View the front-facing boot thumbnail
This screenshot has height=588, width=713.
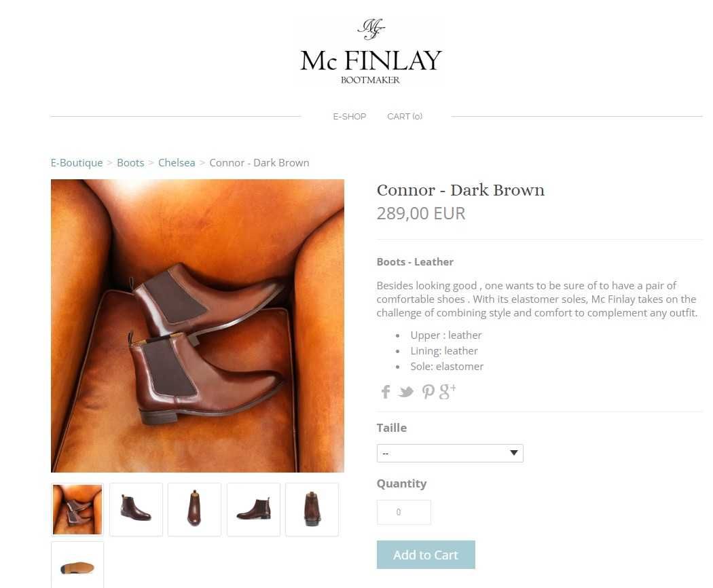(194, 509)
